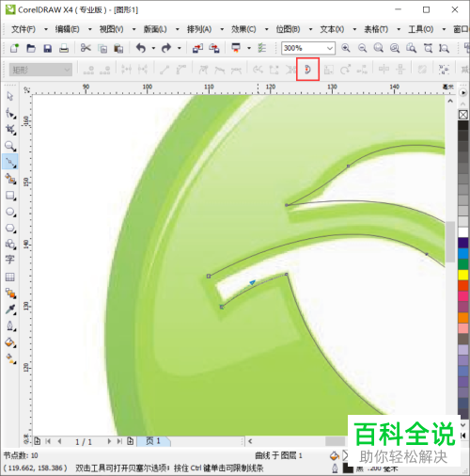The height and width of the screenshot is (476, 470).
Task: Go to the next page arrow
Action: [x=109, y=441]
